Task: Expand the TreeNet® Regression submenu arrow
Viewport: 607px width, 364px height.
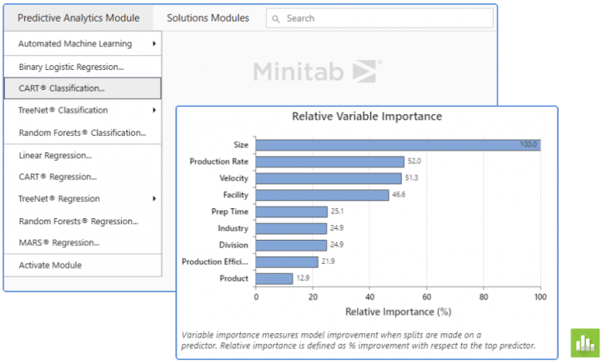Action: coord(154,199)
